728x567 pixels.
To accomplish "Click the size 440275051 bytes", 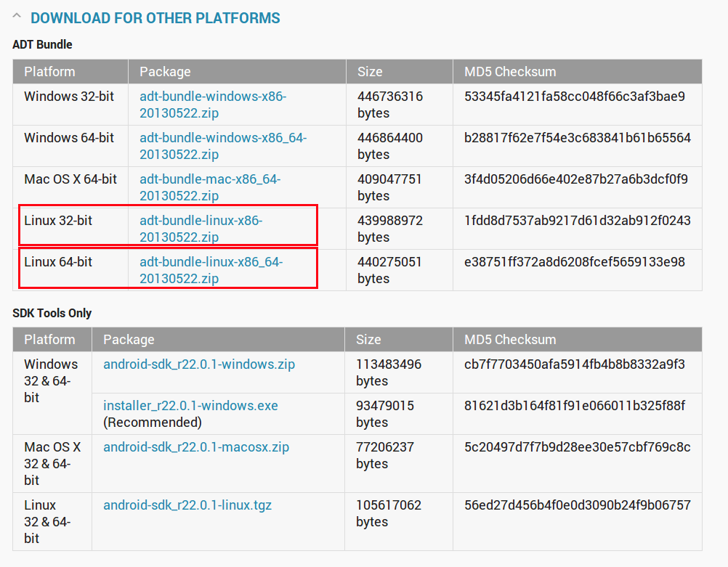I will click(x=389, y=269).
